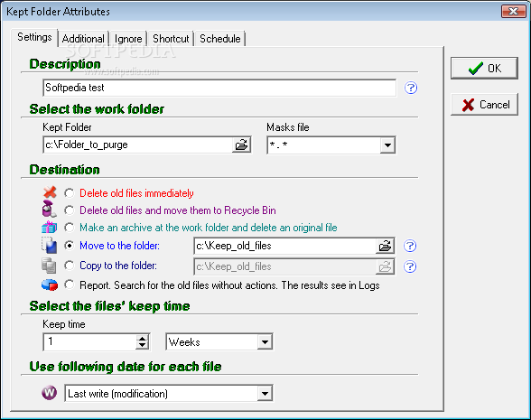The image size is (531, 420).
Task: Select Delete old files immediately option
Action: click(69, 193)
